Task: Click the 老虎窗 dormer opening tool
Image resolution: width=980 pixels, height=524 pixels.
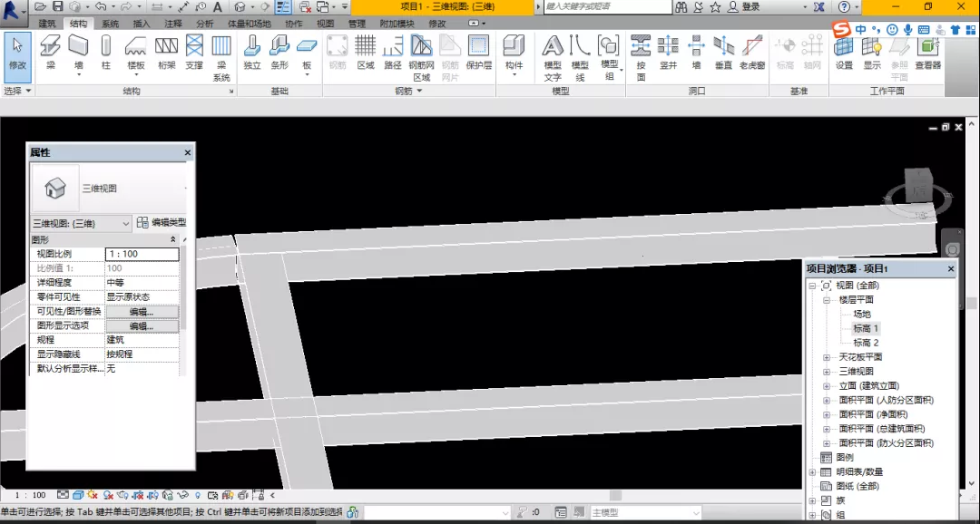Action: tap(752, 53)
